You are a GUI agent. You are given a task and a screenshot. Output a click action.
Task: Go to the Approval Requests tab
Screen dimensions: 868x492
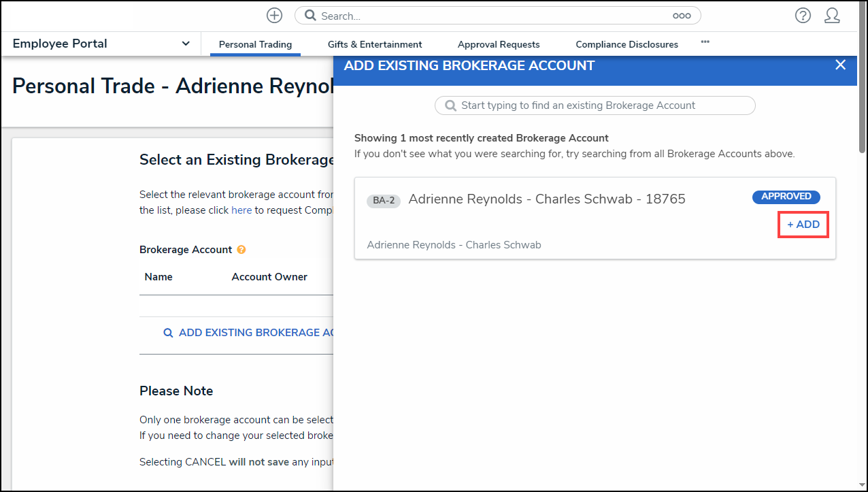pos(499,44)
